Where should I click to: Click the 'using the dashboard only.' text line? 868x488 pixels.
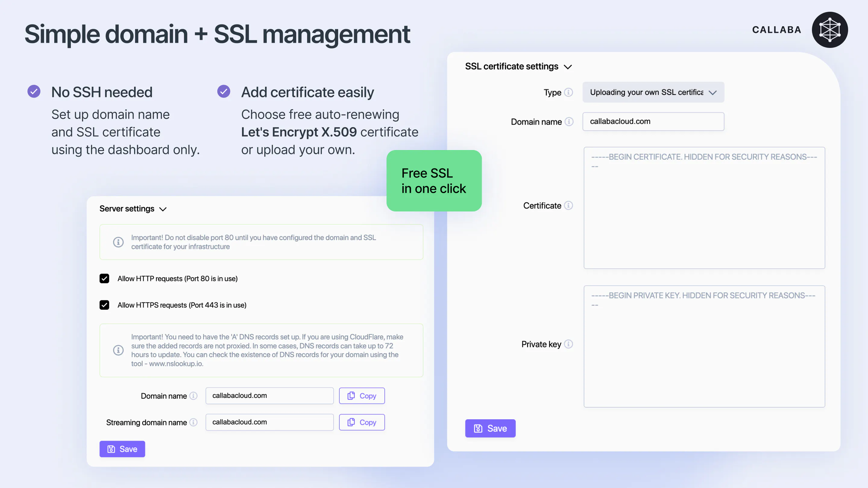(126, 150)
